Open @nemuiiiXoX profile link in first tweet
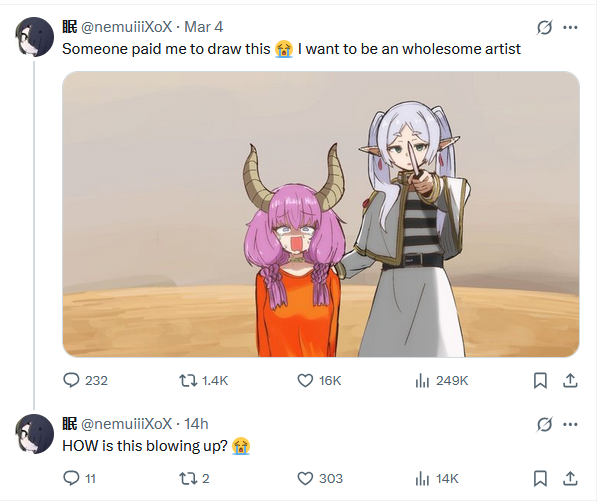The height and width of the screenshot is (502, 605). (127, 27)
